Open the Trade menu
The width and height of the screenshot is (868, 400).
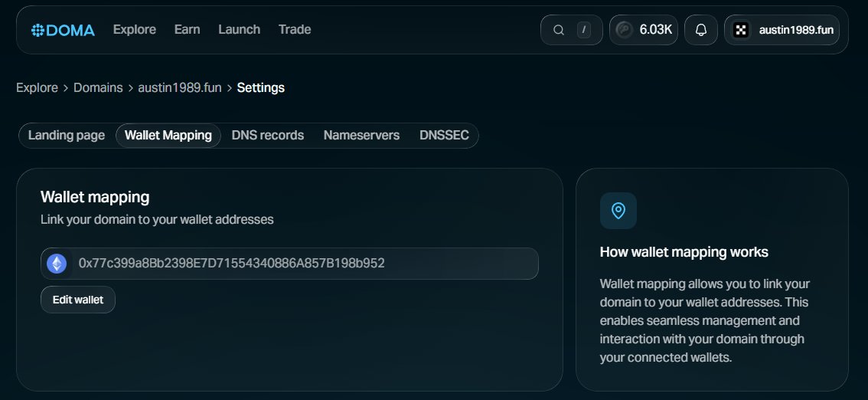pyautogui.click(x=295, y=30)
